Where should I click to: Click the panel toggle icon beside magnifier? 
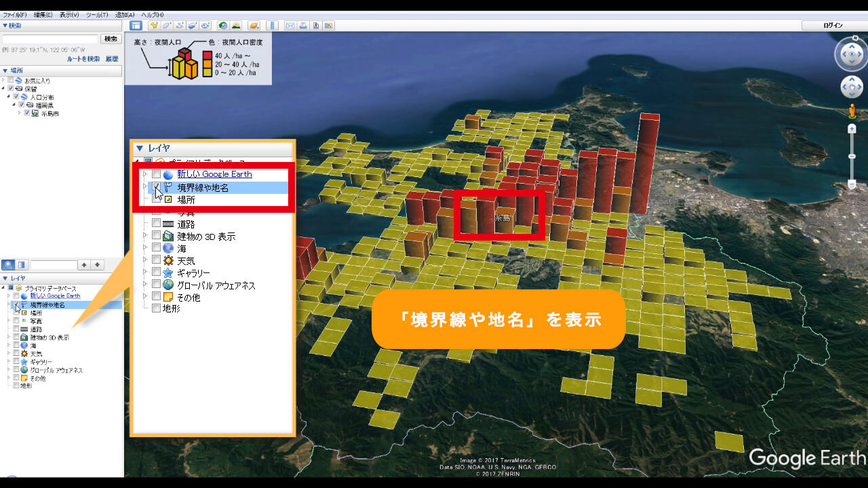pos(22,264)
